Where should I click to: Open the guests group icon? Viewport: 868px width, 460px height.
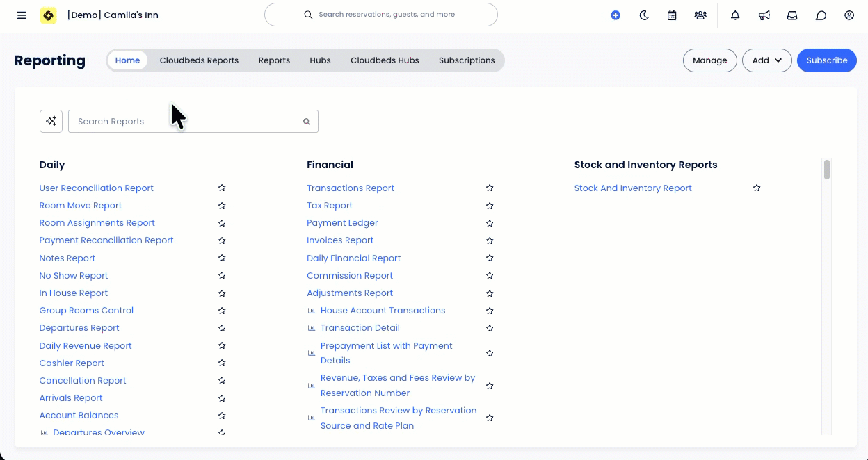(x=700, y=15)
